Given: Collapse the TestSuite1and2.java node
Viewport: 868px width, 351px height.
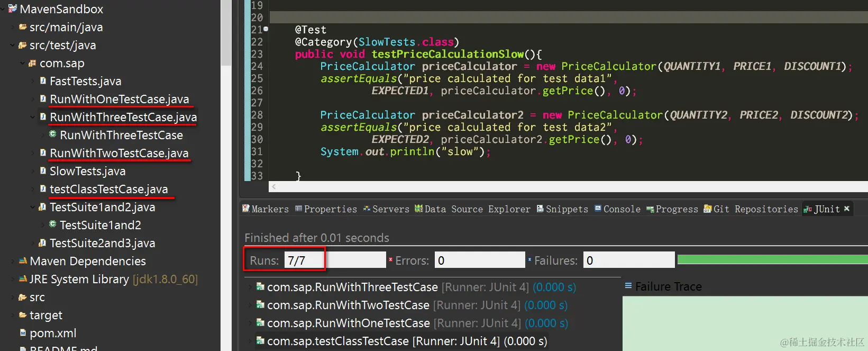Looking at the screenshot, I should coord(33,207).
